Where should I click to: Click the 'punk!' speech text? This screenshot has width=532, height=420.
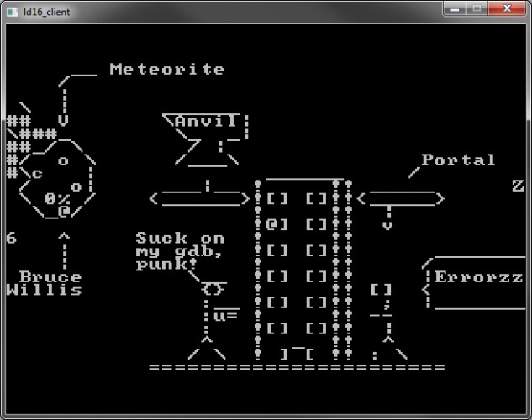(166, 265)
